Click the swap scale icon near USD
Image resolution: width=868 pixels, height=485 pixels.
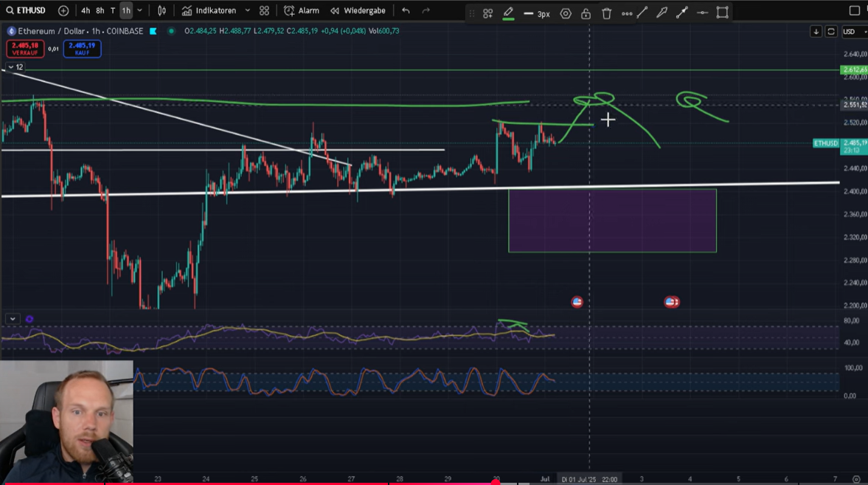831,32
